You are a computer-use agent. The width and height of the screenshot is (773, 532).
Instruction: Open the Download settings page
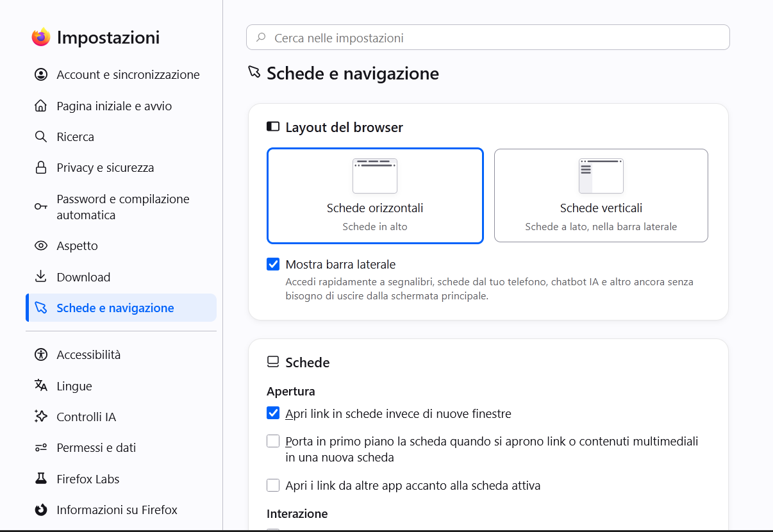(x=121, y=277)
